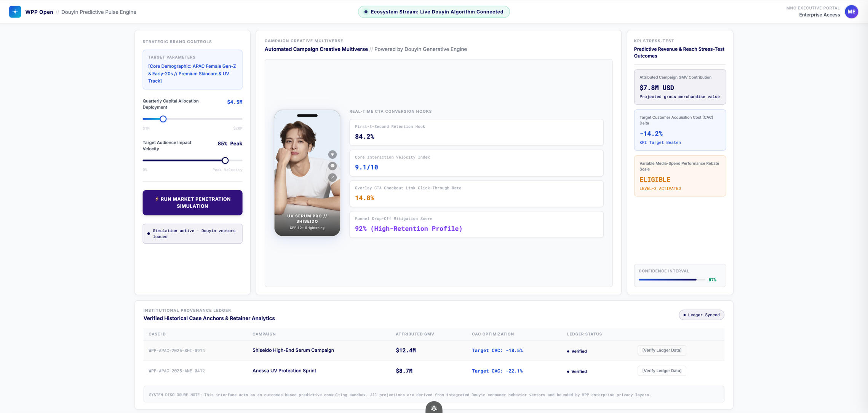This screenshot has width=868, height=413.
Task: Click the "ATTRIBUTED GMV" column header
Action: pos(415,334)
